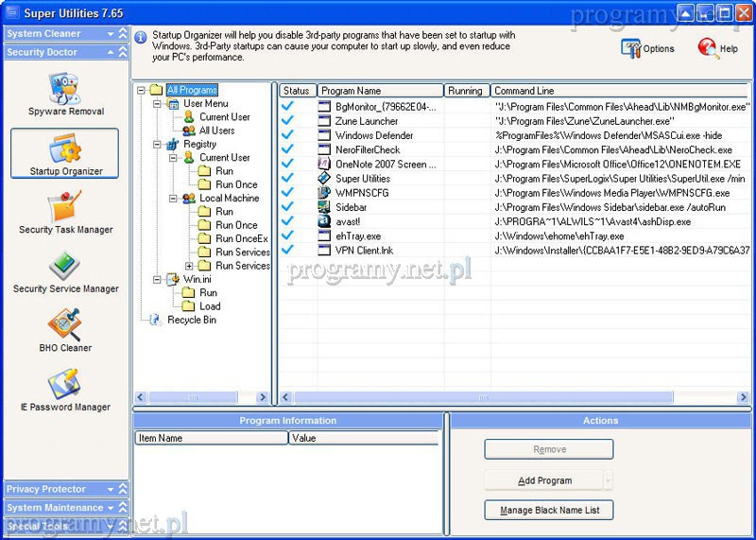Screen dimensions: 756x540
Task: Open Help from the toolbar
Action: [x=717, y=48]
